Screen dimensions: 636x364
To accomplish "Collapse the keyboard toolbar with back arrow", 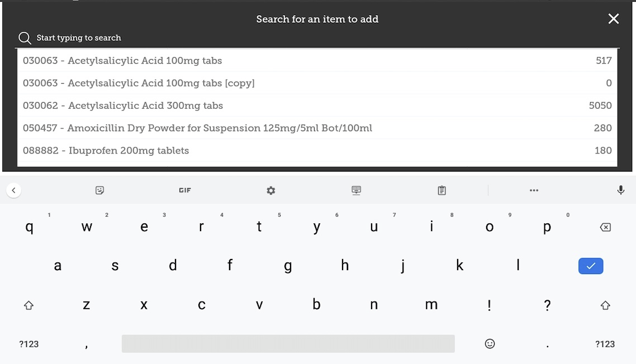I will [14, 190].
